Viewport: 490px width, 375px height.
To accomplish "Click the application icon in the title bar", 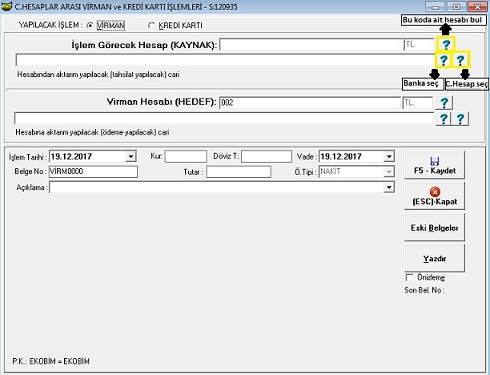I will click(6, 6).
